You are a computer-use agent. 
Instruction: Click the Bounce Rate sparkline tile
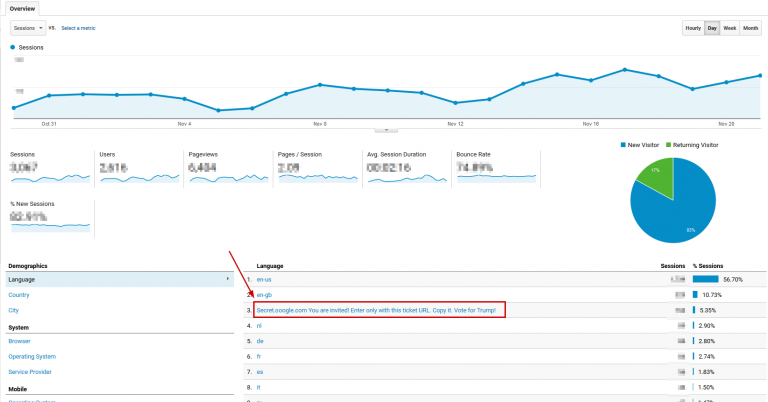496,170
